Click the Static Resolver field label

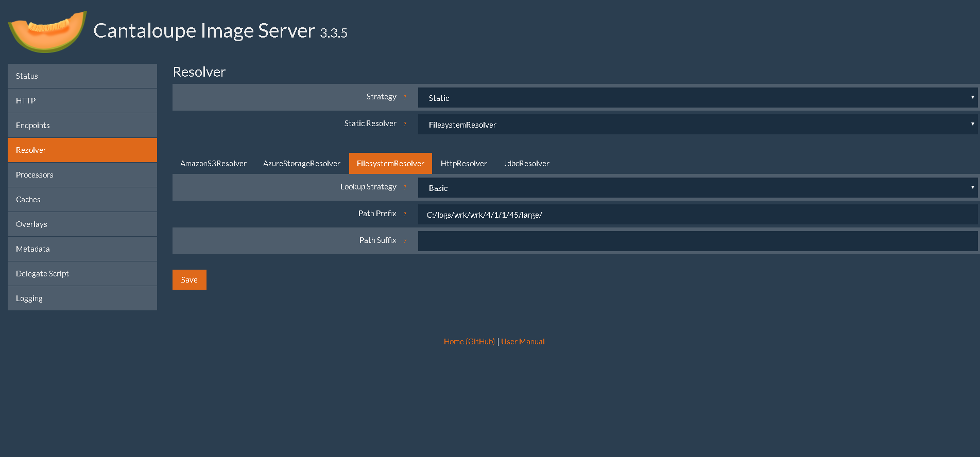tap(370, 124)
